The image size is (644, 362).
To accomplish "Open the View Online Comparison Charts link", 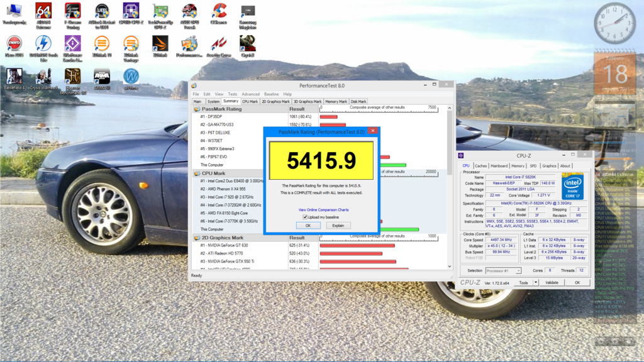I will point(324,210).
